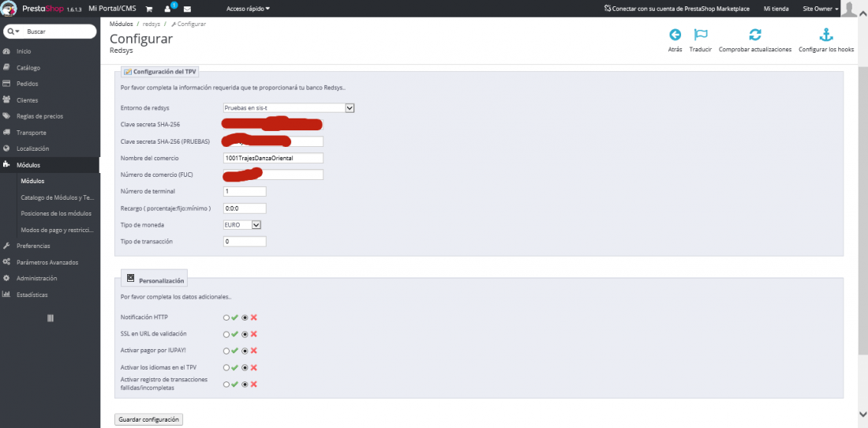Click the Módulos breadcrumb link
The height and width of the screenshot is (428, 868).
122,24
